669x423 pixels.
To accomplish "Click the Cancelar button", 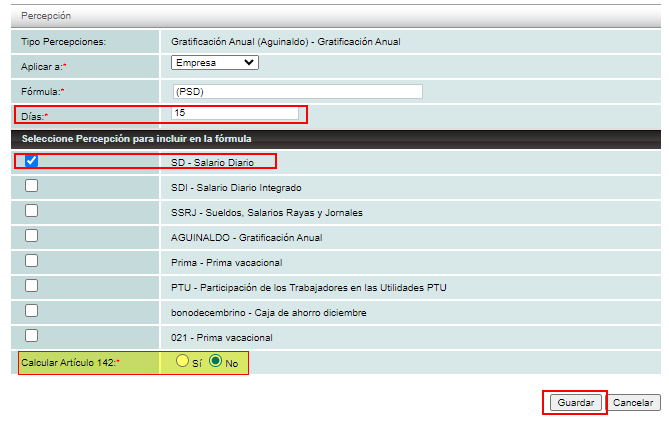I will tap(633, 402).
